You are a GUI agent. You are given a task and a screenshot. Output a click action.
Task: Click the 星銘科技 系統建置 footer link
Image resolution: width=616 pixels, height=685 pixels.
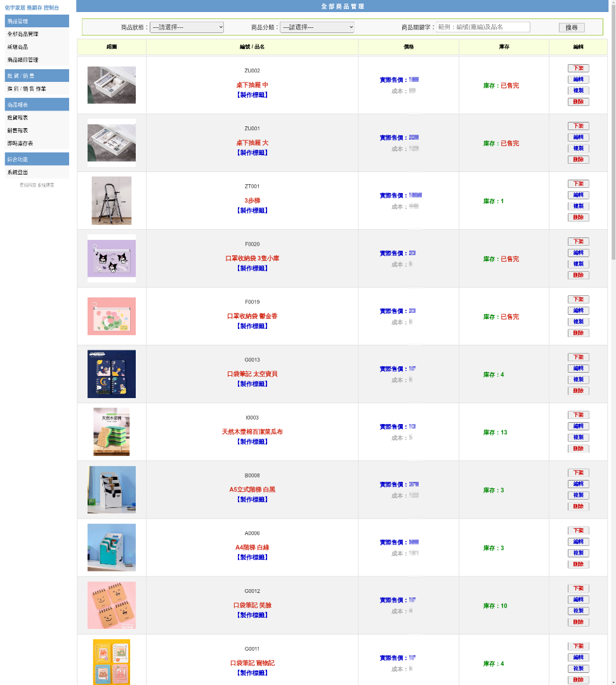[x=37, y=185]
